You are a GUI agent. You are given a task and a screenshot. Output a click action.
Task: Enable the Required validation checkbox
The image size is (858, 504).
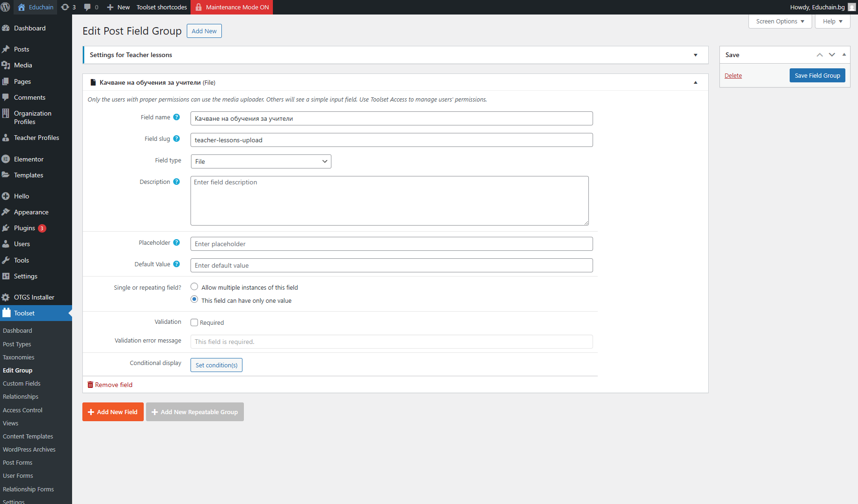point(194,322)
